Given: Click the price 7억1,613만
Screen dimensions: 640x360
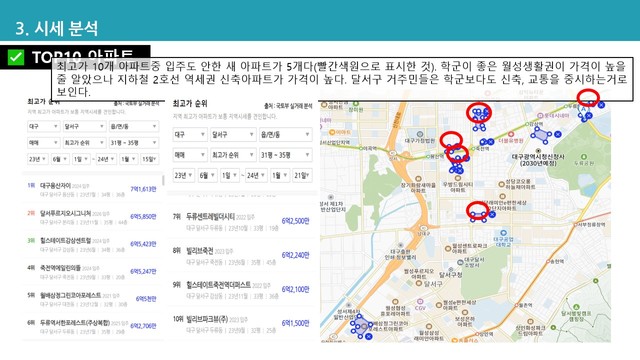Looking at the screenshot, I should click(143, 189).
